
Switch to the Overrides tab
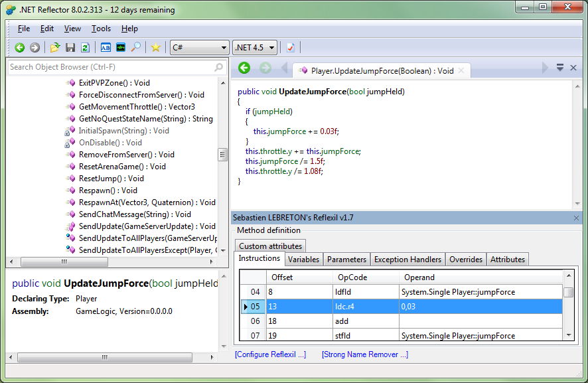[466, 260]
